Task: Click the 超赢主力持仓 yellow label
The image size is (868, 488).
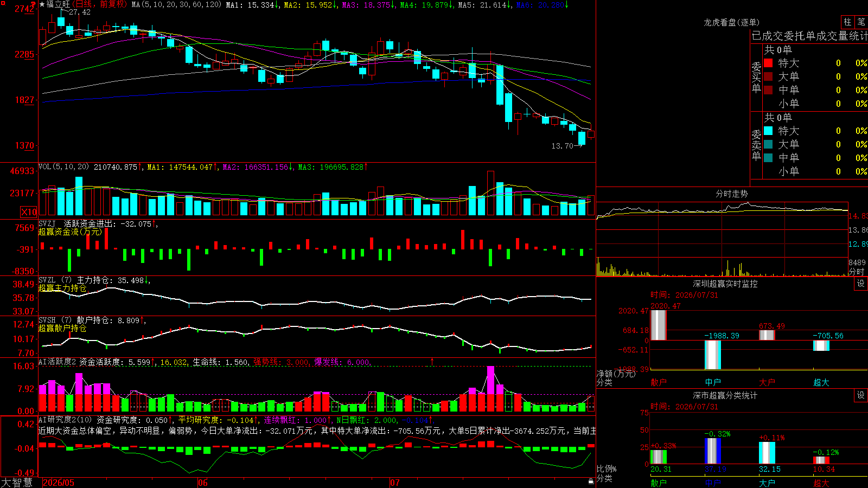Action: tap(62, 288)
